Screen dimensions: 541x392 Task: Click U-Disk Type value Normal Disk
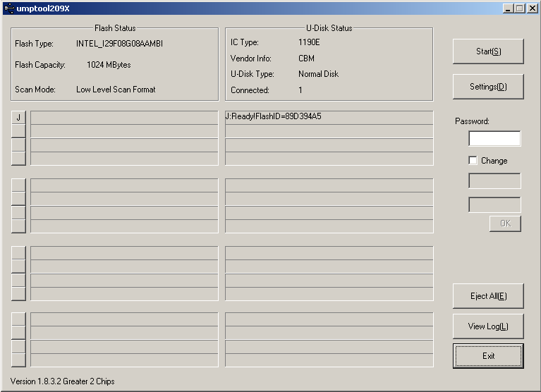click(318, 74)
